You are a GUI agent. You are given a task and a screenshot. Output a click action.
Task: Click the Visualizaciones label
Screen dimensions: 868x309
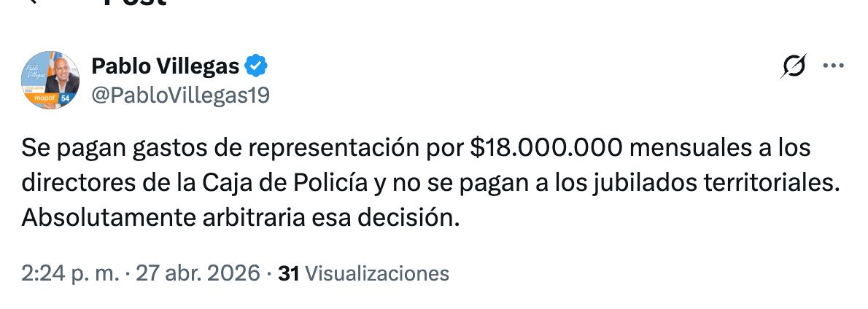[x=376, y=273]
